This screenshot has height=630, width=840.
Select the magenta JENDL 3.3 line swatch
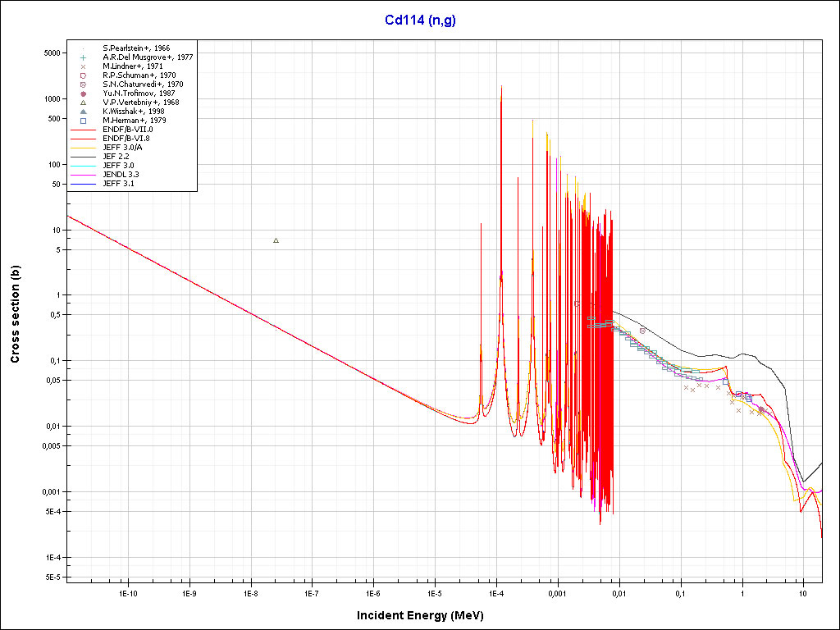[84, 175]
